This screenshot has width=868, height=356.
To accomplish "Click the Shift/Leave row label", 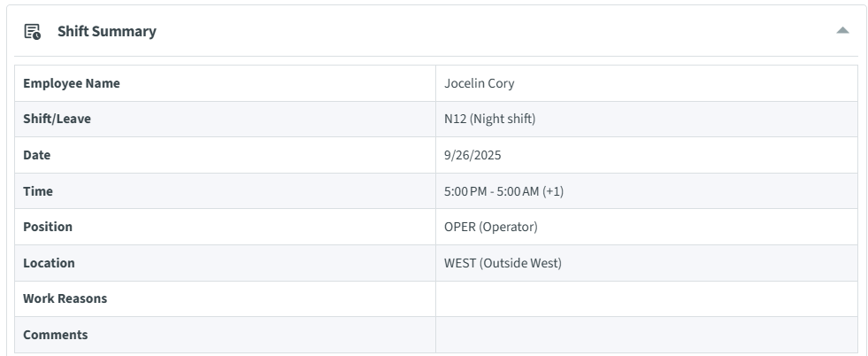I will (57, 119).
